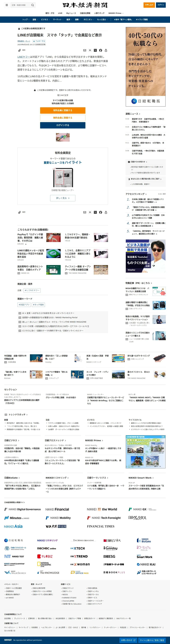Open 人事ウオッチ in the header menu

(x=99, y=13)
